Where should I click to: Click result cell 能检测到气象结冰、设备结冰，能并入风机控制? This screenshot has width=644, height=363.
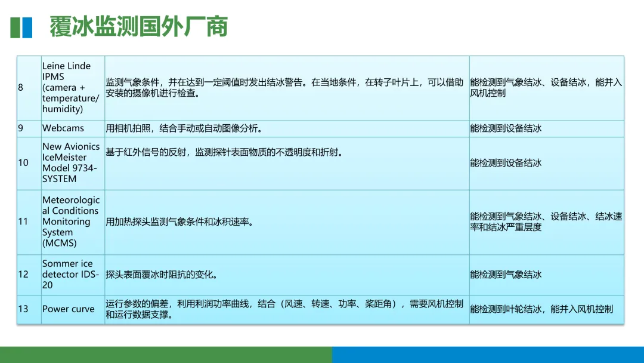click(x=546, y=88)
